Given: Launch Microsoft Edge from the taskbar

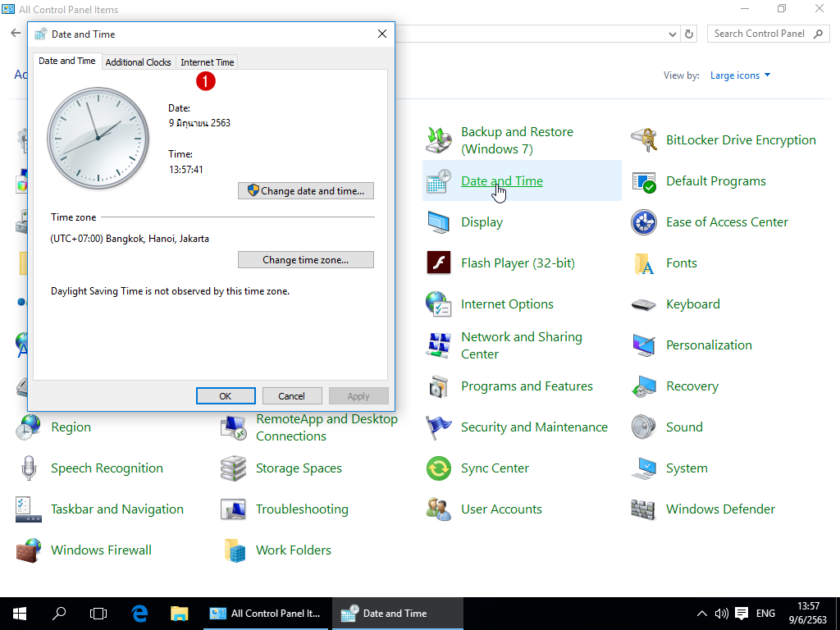Looking at the screenshot, I should tap(140, 613).
